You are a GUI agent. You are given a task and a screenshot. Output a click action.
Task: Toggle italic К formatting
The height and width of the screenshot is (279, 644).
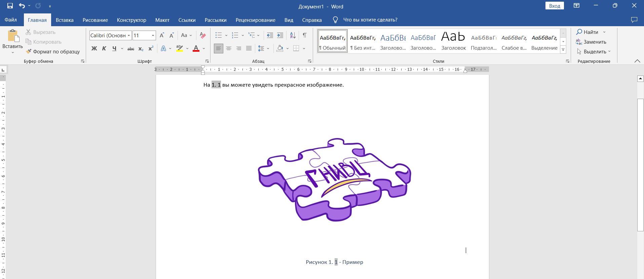point(104,49)
